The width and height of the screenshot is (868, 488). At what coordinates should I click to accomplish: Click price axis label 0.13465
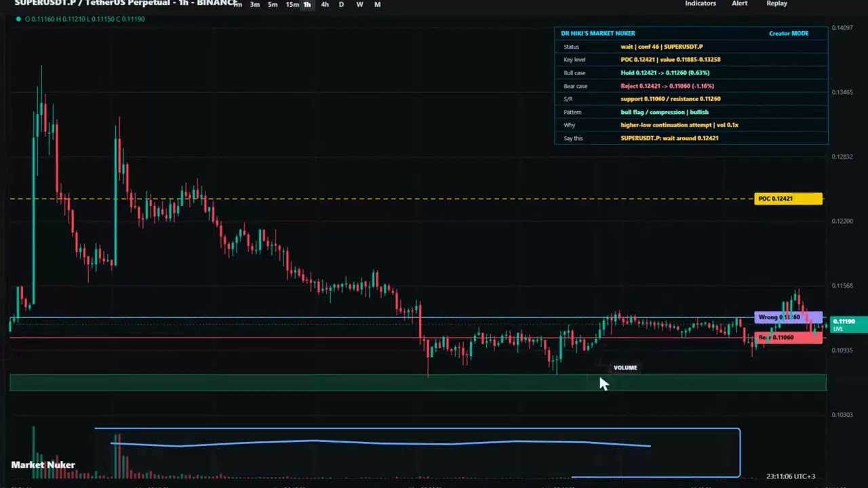[x=842, y=92]
